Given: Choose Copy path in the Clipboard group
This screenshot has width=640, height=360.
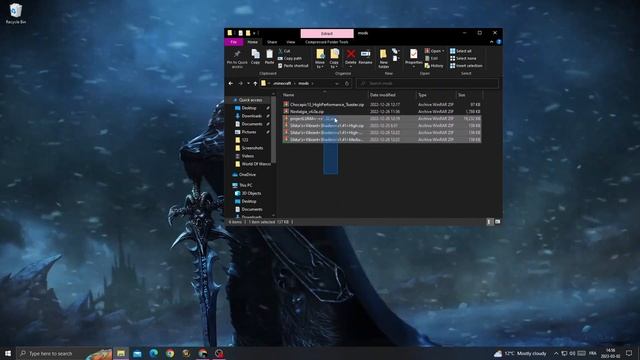Looking at the screenshot, I should coord(290,58).
